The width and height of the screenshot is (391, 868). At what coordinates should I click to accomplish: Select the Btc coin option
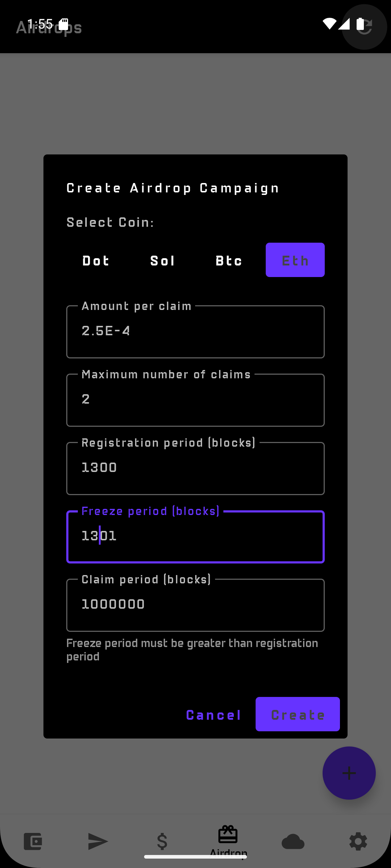229,260
